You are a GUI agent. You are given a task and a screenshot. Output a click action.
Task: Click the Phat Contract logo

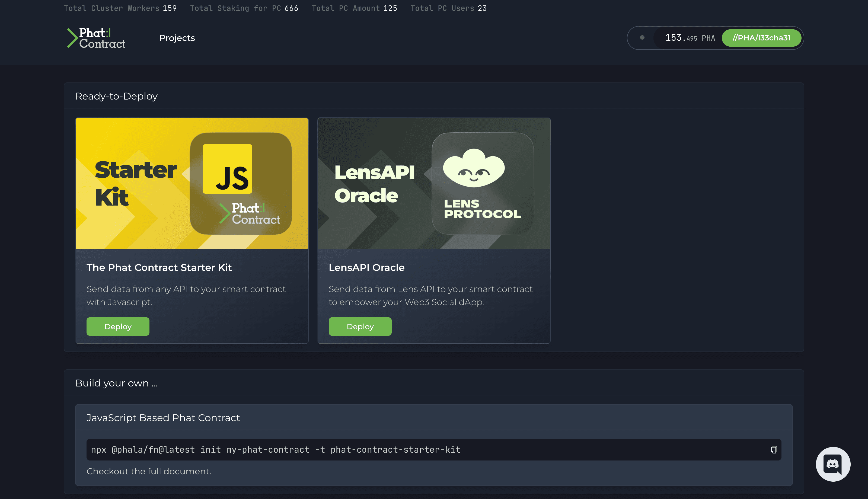[96, 38]
